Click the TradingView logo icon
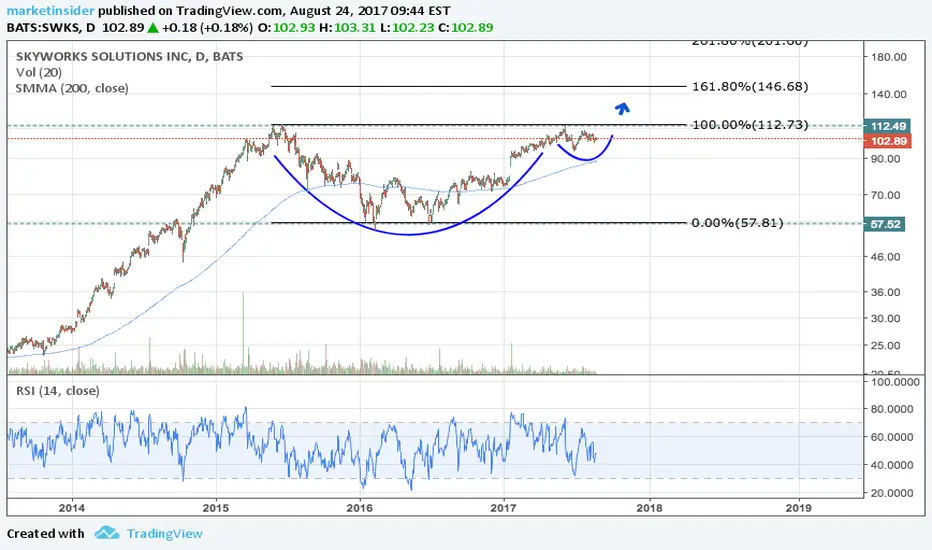 (x=106, y=533)
